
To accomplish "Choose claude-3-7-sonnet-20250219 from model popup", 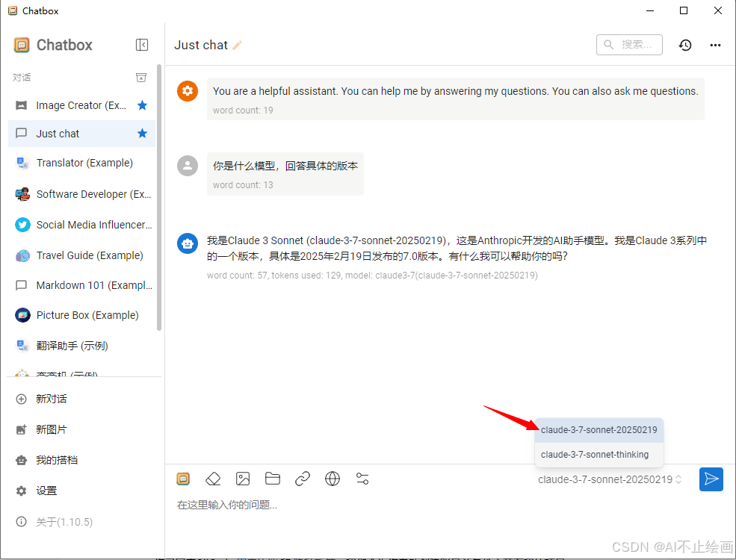I will [x=599, y=430].
